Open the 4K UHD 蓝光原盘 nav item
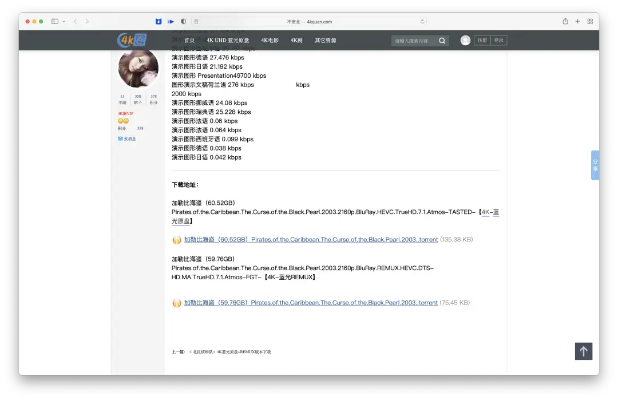Viewport: 618px width, 400px height. [228, 40]
